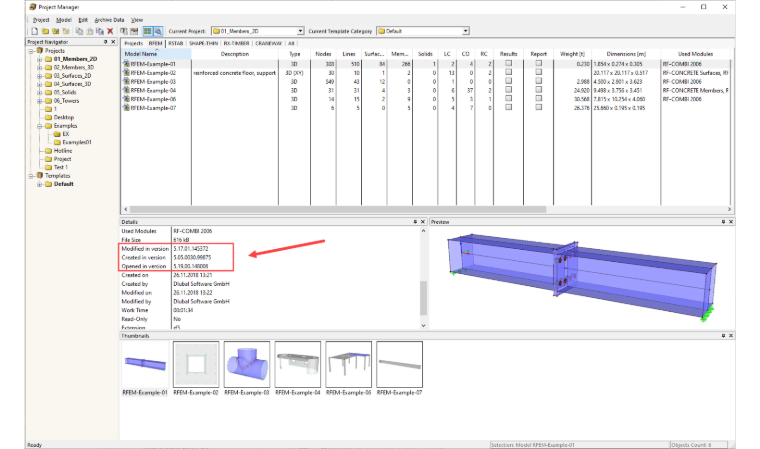Image resolution: width=760 pixels, height=449 pixels.
Task: Toggle the green thumbnails view toolbar icon
Action: (147, 31)
